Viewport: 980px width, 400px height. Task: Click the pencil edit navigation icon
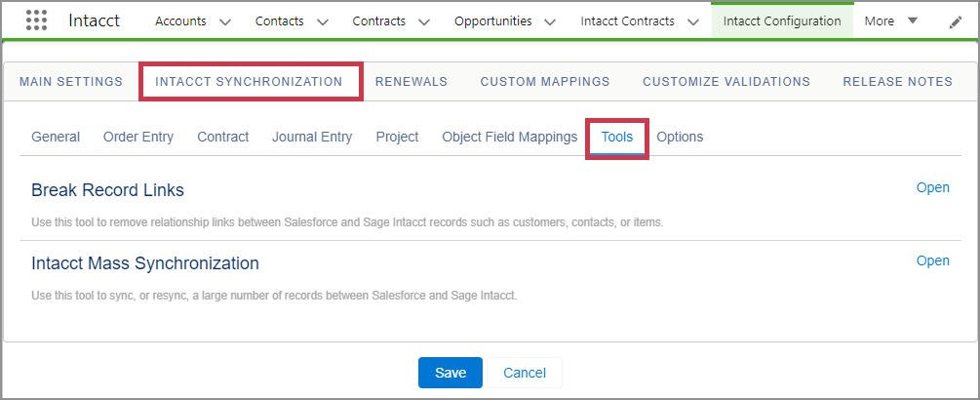(955, 21)
